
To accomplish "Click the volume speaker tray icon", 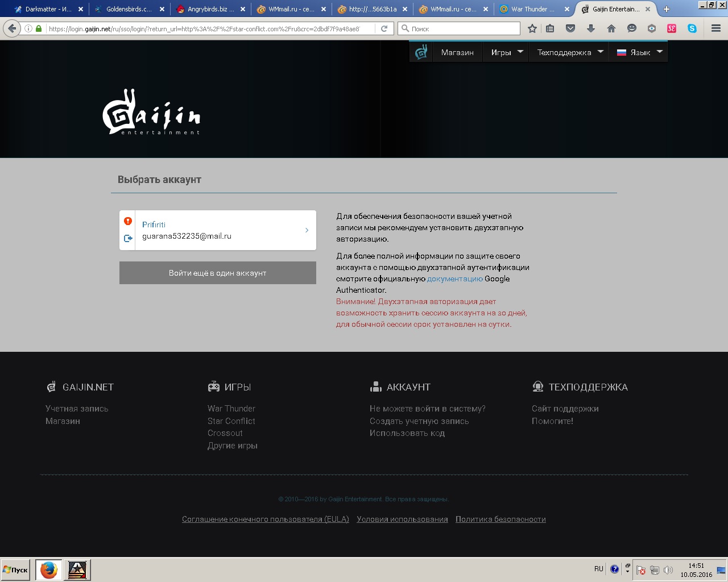I will [x=668, y=570].
